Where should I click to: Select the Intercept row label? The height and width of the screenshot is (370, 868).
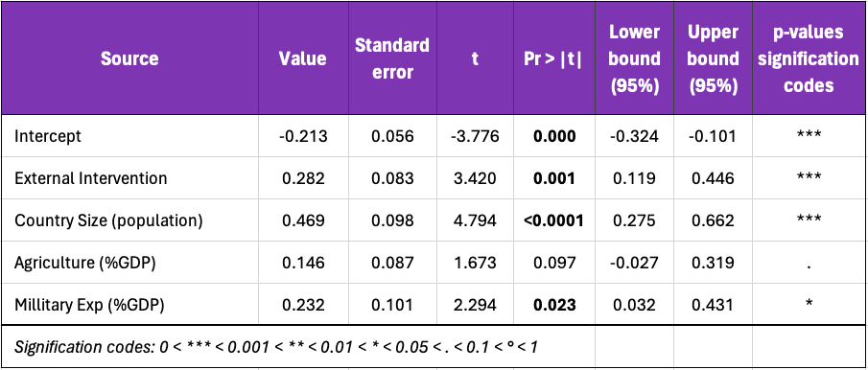48,136
